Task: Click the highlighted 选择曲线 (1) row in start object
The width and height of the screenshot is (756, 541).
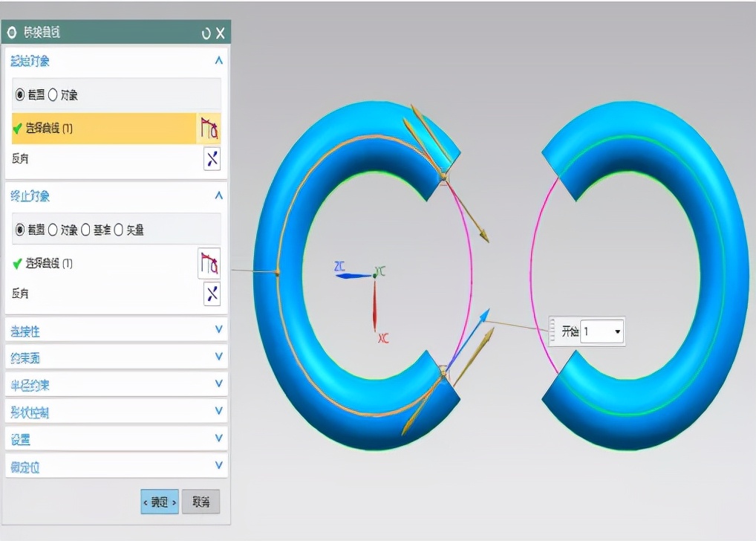Action: pos(104,129)
